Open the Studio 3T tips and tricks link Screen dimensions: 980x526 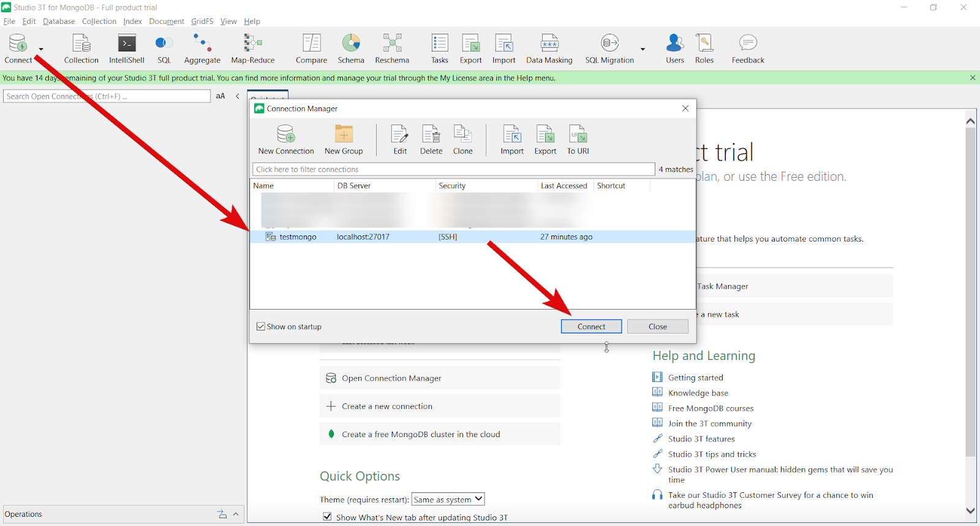(712, 454)
